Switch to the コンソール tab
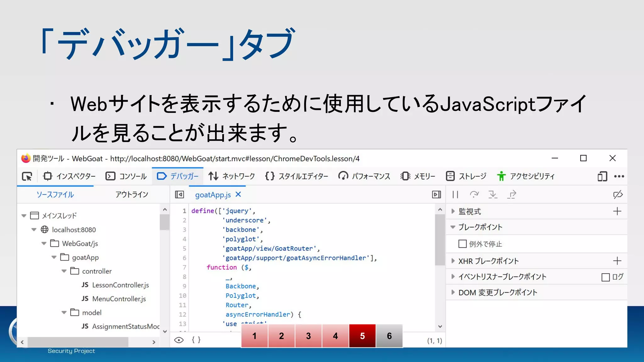The width and height of the screenshot is (644, 362). click(126, 176)
